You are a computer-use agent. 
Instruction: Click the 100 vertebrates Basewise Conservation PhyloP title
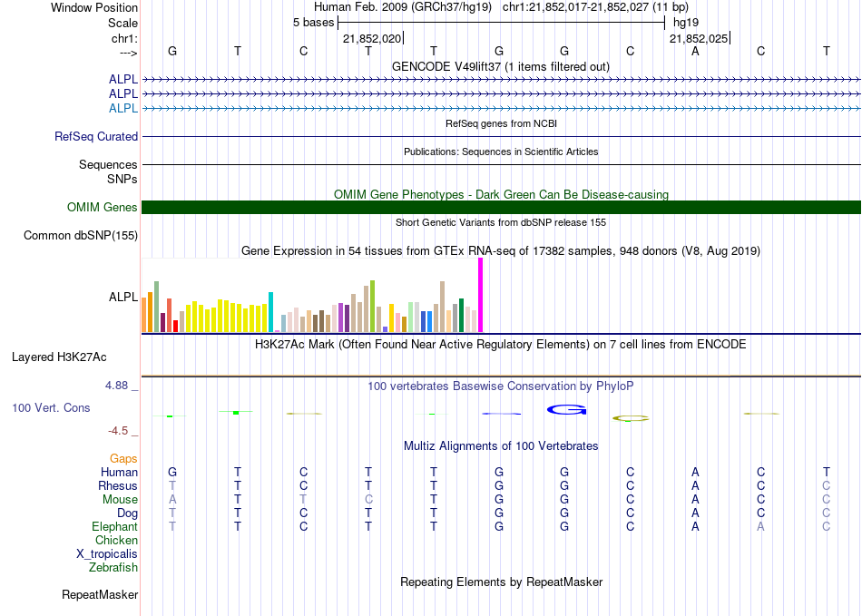(x=501, y=386)
